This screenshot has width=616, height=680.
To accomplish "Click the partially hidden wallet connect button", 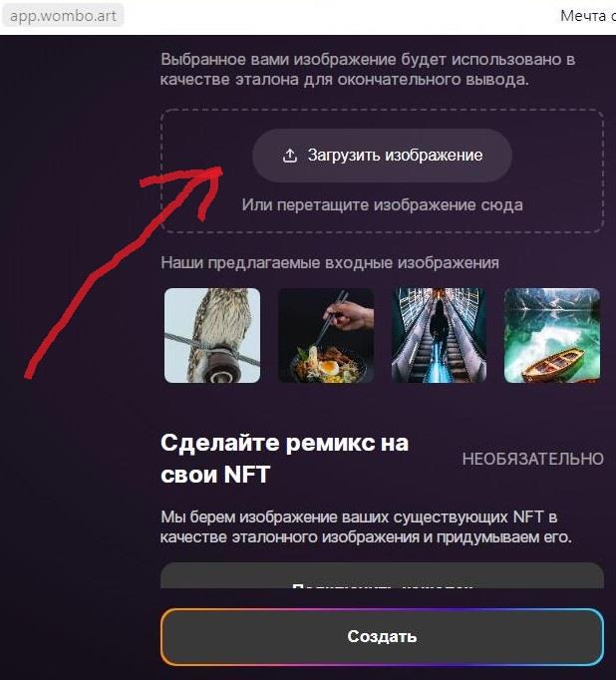I will click(x=382, y=575).
